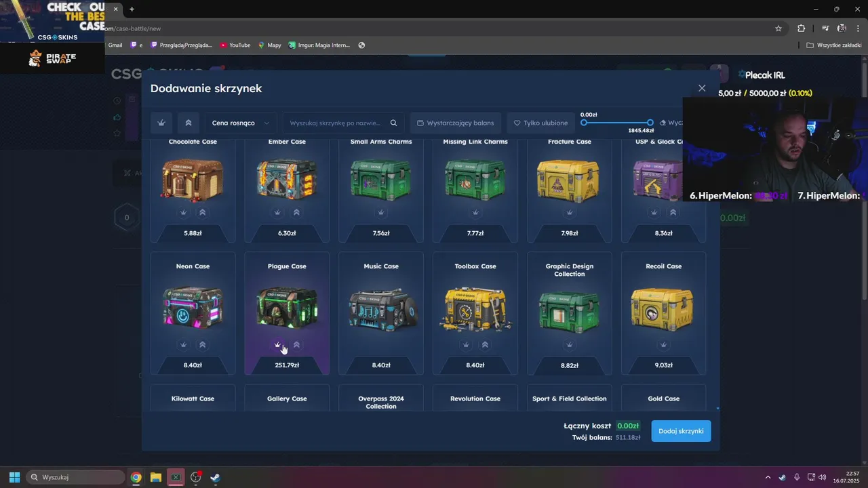The image size is (868, 488).
Task: Click the double-chevron icon on Plague Case
Action: tap(296, 344)
